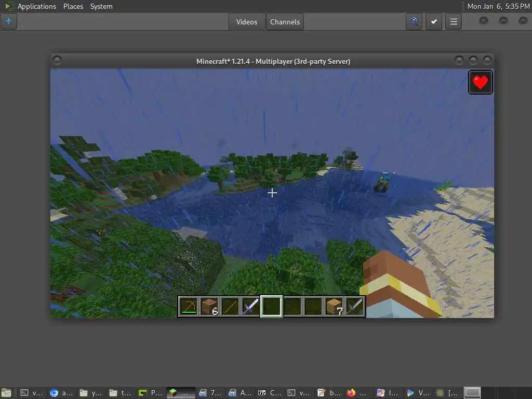This screenshot has height=399, width=532.
Task: Open the text editor 'b...' taskbar entry
Action: [x=329, y=393]
